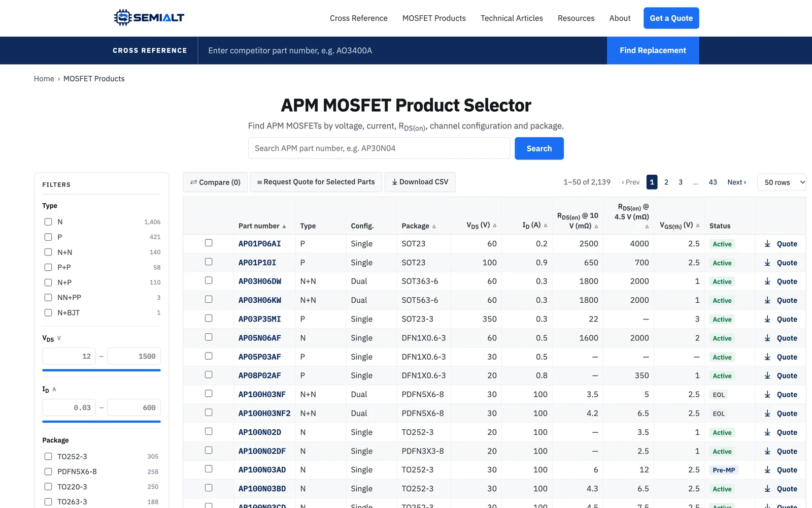Sort by VGS(th) column arrow

[x=698, y=226]
